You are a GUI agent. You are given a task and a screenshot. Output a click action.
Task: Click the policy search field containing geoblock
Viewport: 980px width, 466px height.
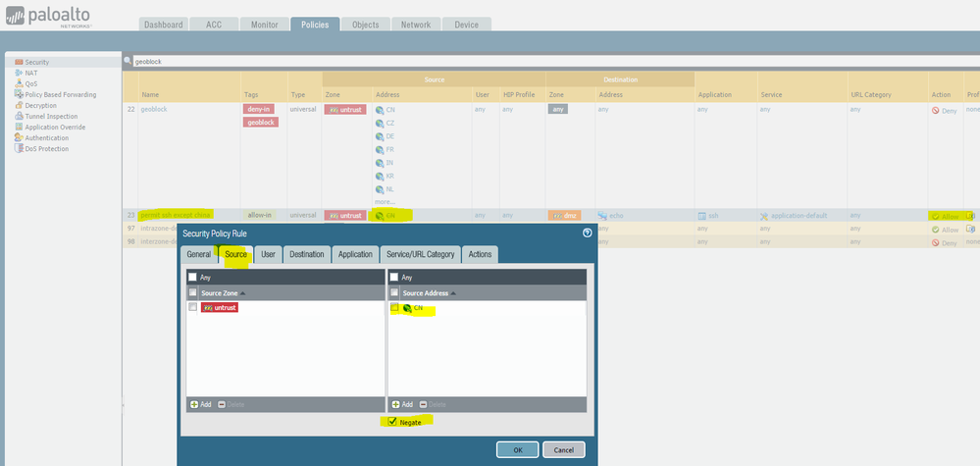pyautogui.click(x=556, y=61)
